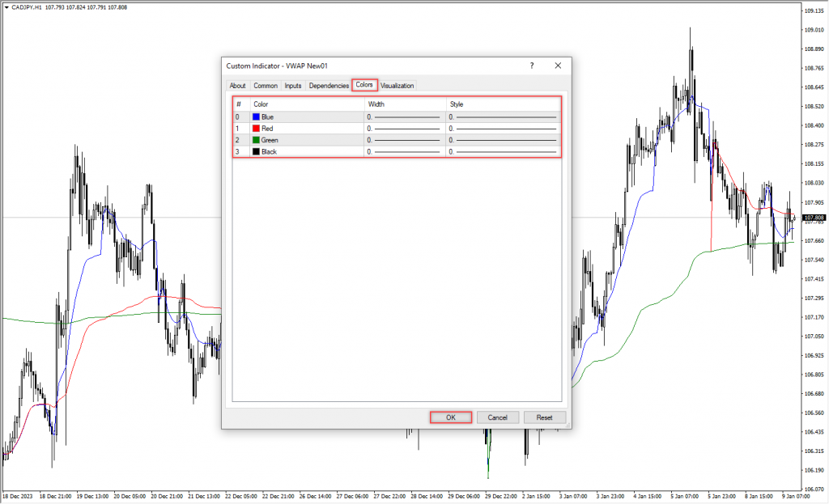Screen dimensions: 829x504
Task: Click the 108.030 price axis label
Action: (814, 183)
